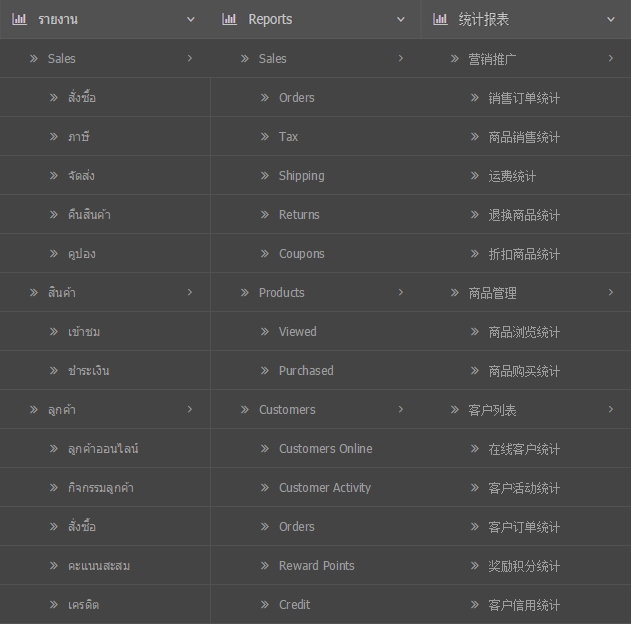Expand the 客户列表 submenu arrow
The image size is (632, 624).
(611, 410)
